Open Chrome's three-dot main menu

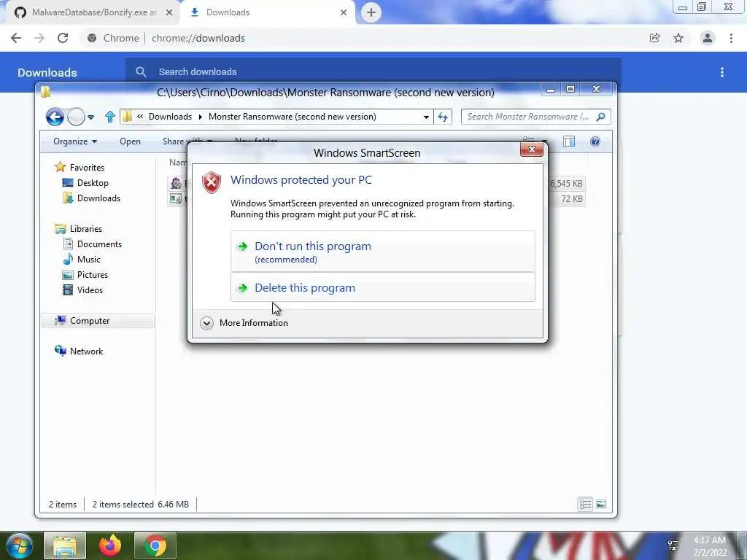point(731,38)
